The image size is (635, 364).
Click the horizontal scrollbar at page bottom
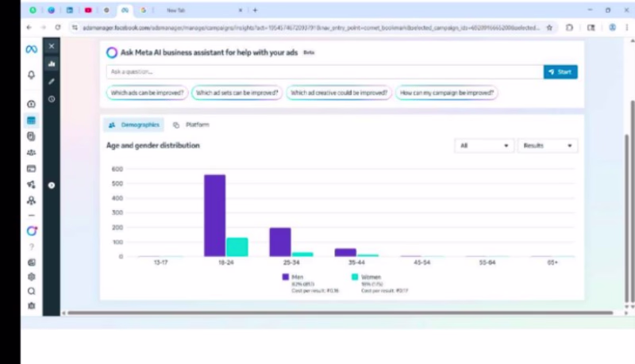click(341, 312)
